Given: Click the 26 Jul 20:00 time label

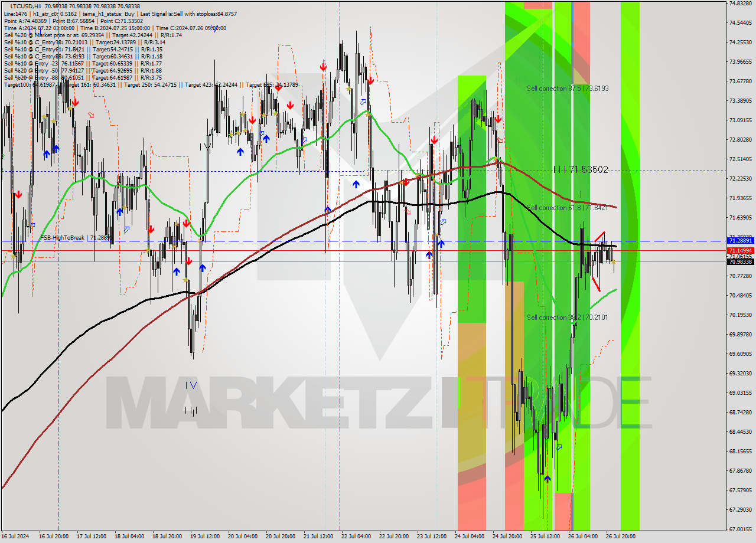Looking at the screenshot, I should click(621, 537).
